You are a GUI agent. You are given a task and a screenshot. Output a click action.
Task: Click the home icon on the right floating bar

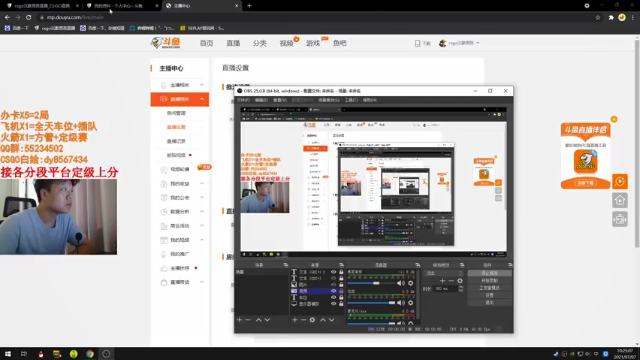pos(620,200)
